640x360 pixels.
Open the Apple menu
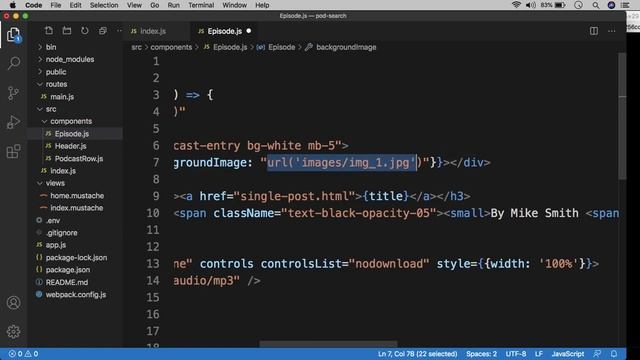click(12, 5)
